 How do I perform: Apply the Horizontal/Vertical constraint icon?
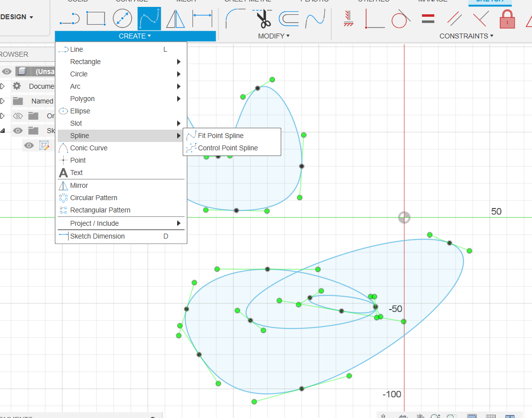click(x=348, y=19)
